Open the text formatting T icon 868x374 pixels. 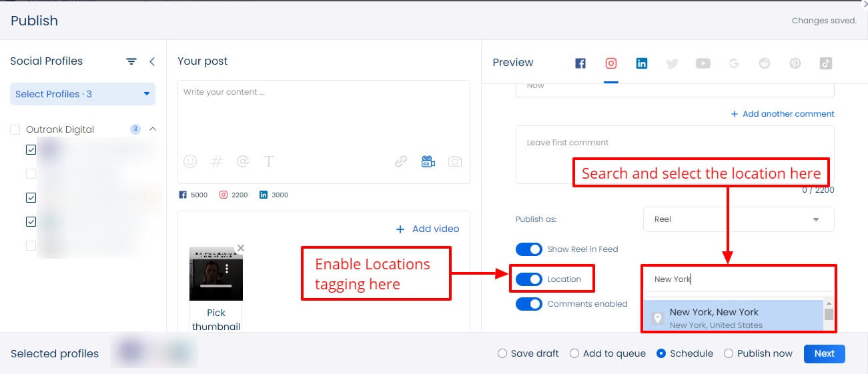click(x=269, y=161)
